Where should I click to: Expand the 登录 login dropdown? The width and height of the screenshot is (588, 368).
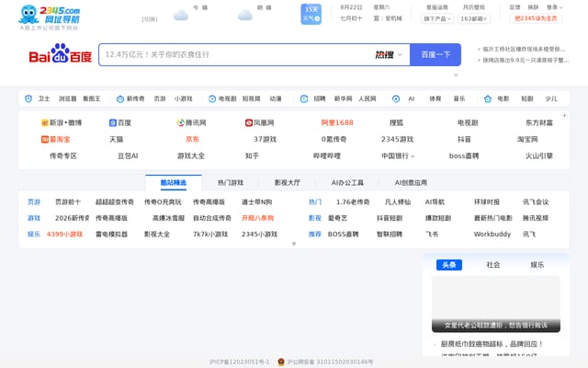[x=555, y=7]
